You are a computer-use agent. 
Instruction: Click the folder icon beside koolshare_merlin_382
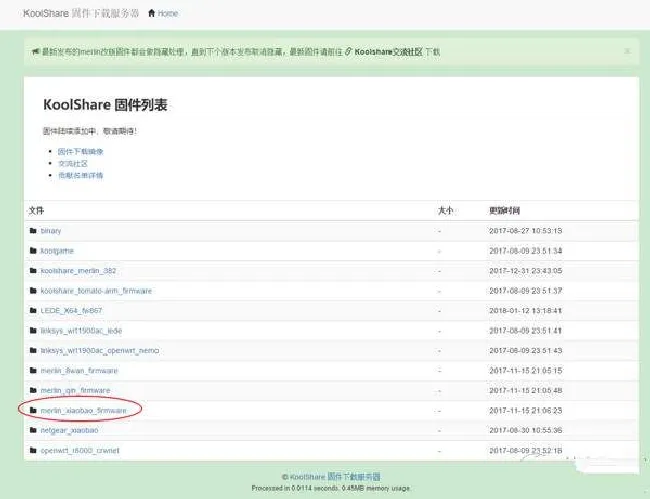tap(33, 271)
